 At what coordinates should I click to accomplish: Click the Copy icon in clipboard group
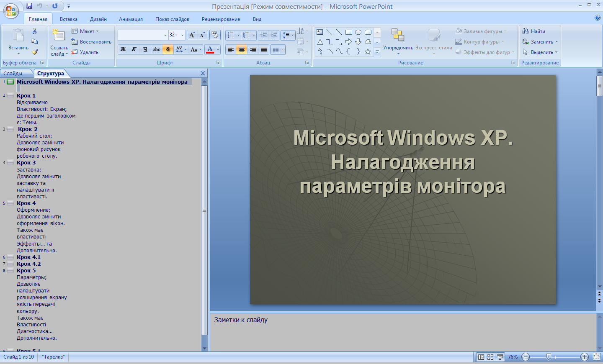[x=35, y=41]
